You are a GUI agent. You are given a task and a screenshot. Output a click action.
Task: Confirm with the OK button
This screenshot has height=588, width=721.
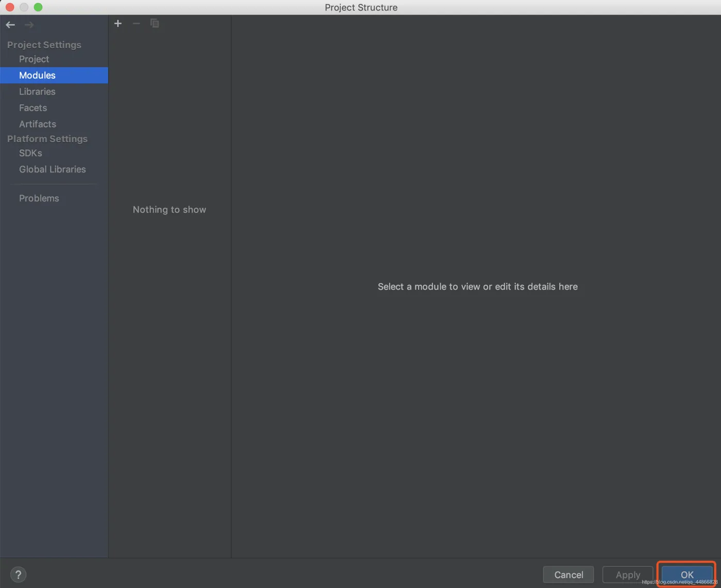pos(687,575)
